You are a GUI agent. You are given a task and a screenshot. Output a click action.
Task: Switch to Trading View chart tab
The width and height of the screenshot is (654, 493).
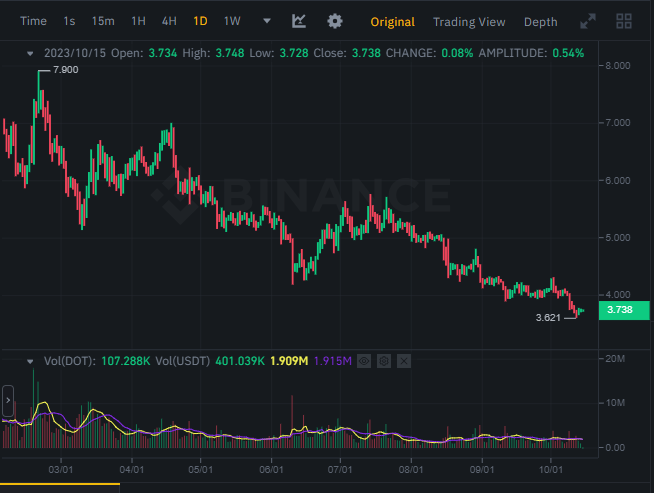click(469, 22)
